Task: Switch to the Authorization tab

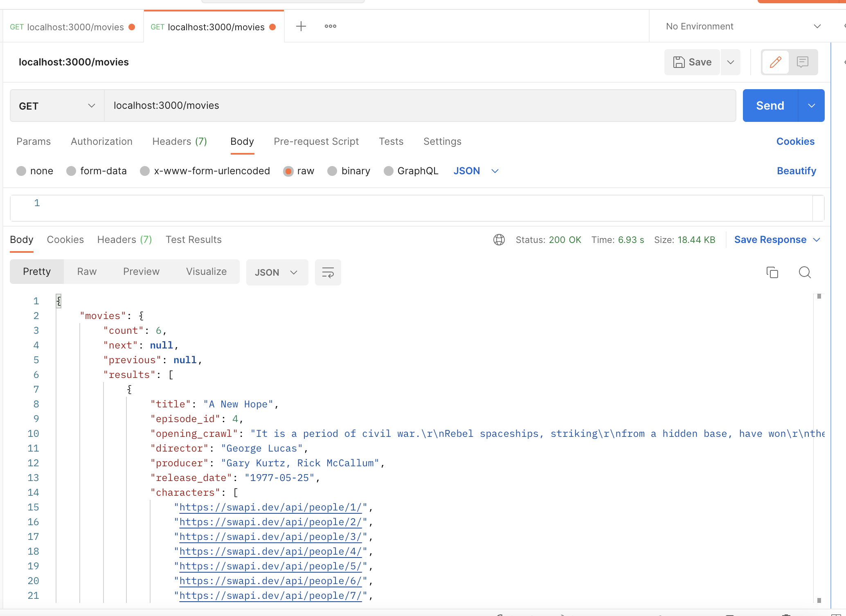Action: pos(101,142)
